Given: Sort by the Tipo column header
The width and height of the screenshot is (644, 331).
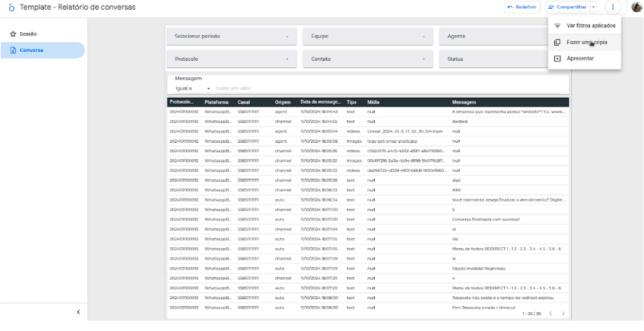Looking at the screenshot, I should point(351,102).
